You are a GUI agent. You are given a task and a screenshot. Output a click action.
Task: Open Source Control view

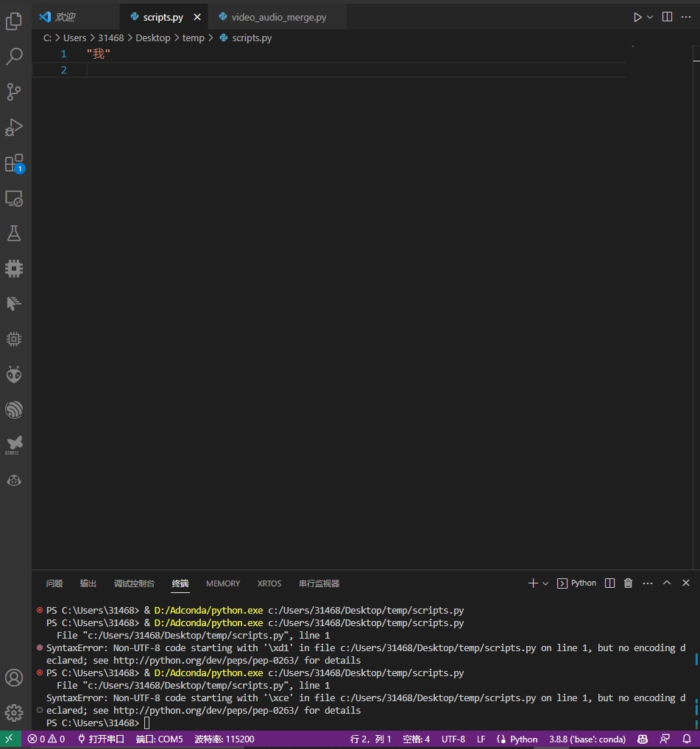point(14,92)
